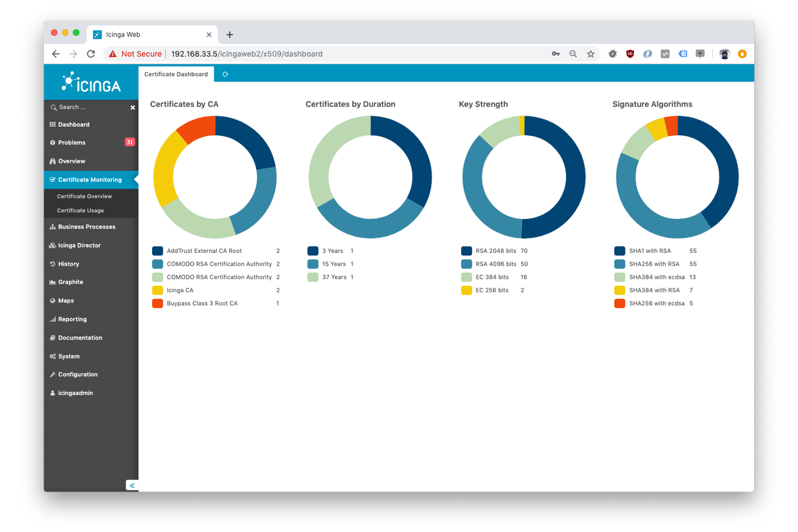This screenshot has width=798, height=532.
Task: Expand the System menu entry
Action: click(x=69, y=356)
